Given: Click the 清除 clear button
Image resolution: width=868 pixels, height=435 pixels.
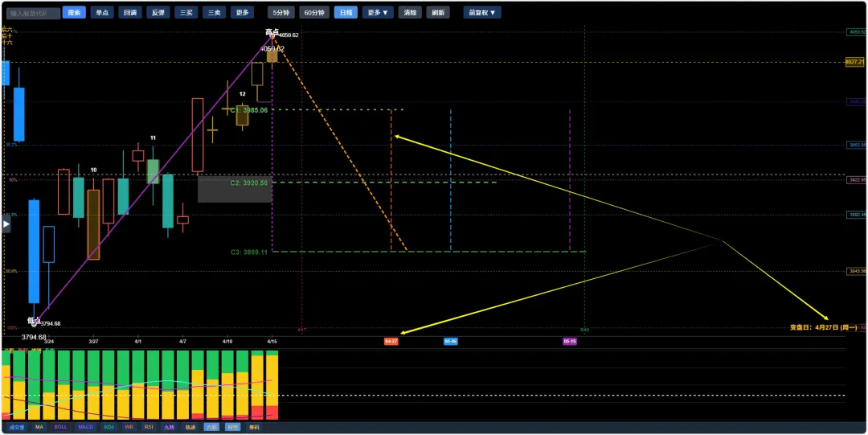Looking at the screenshot, I should click(x=410, y=12).
